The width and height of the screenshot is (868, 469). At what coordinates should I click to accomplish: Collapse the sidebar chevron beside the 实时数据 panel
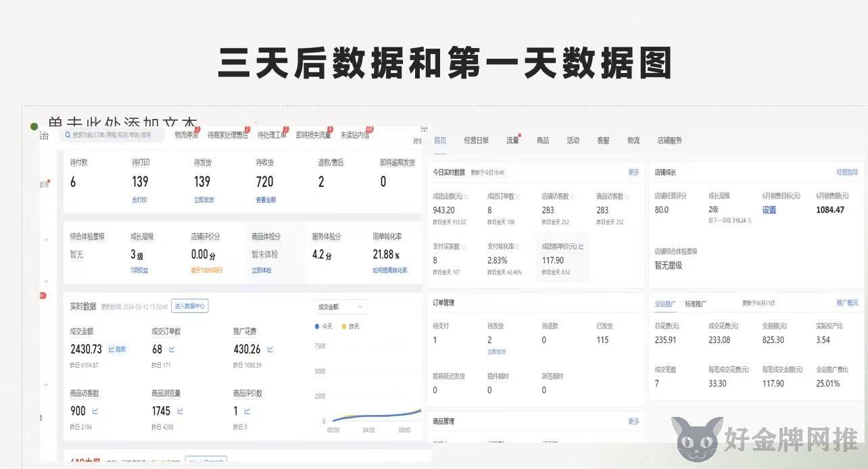coord(46,385)
